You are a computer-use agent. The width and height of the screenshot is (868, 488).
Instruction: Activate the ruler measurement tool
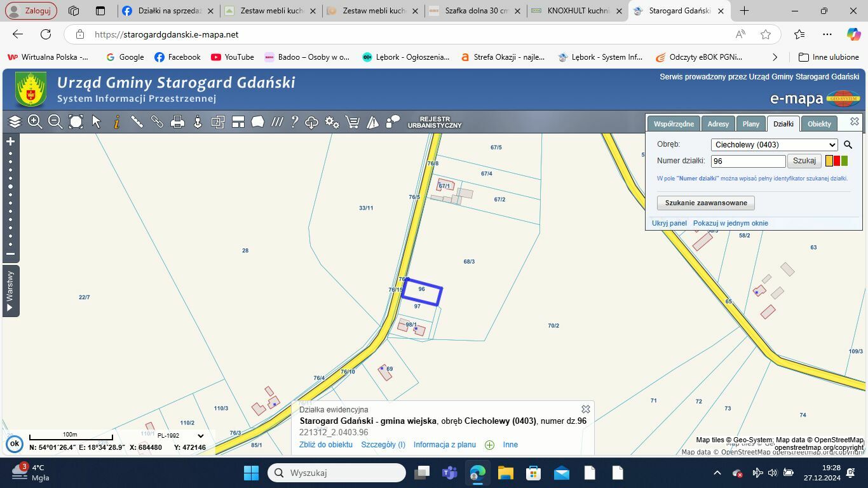coord(137,122)
